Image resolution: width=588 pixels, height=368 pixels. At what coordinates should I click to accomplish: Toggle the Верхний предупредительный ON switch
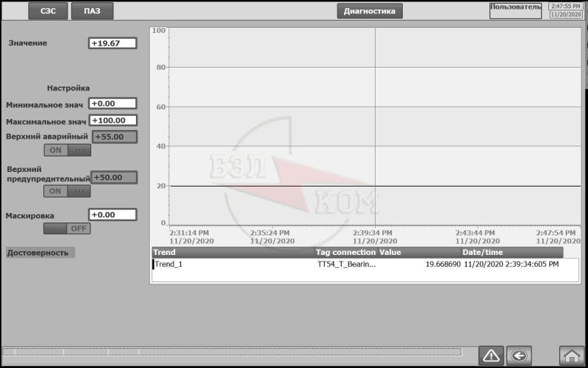pos(67,191)
